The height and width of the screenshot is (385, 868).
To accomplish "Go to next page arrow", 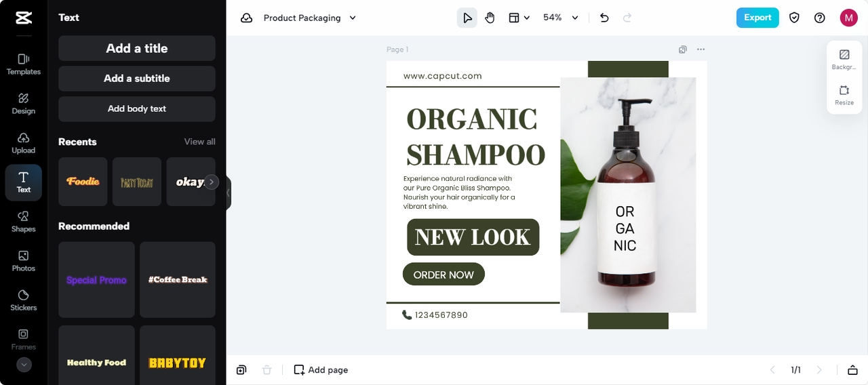I will pyautogui.click(x=819, y=370).
